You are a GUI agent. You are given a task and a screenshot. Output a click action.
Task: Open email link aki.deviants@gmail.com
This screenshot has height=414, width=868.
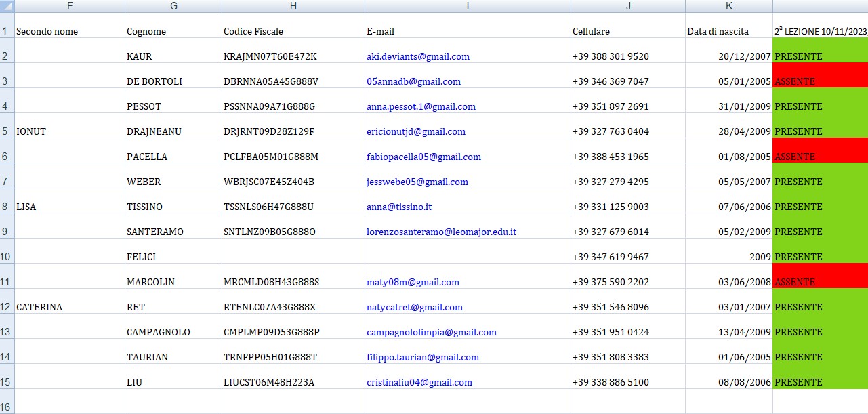click(418, 56)
